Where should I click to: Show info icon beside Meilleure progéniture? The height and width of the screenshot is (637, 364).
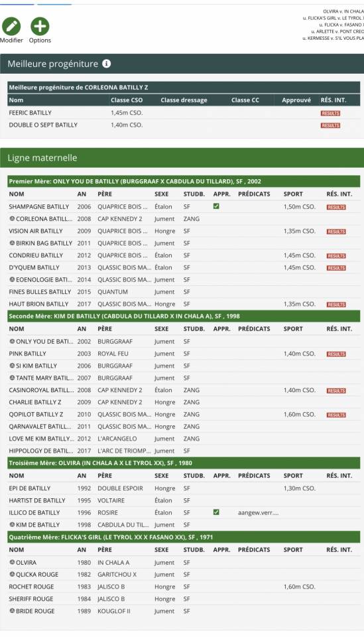[x=106, y=64]
